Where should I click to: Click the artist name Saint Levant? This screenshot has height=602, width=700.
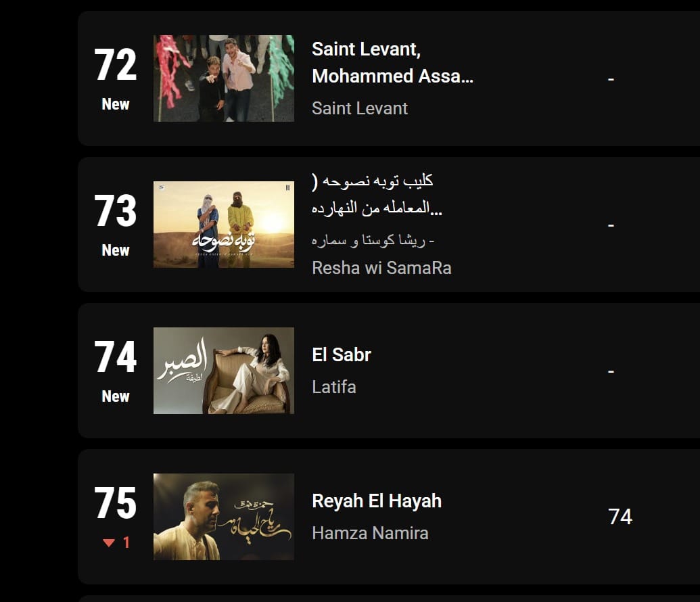[x=360, y=108]
